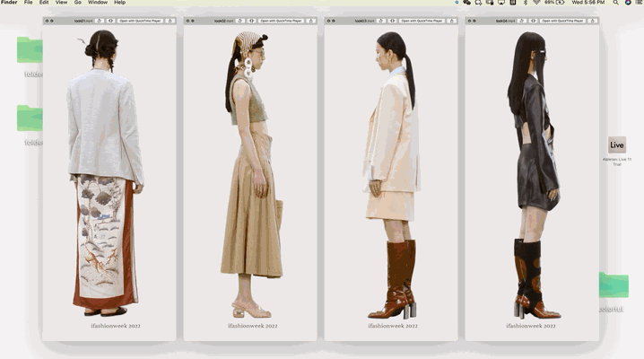Open the WeChat status icon in the menu bar
The image size is (644, 359).
[x=467, y=3]
